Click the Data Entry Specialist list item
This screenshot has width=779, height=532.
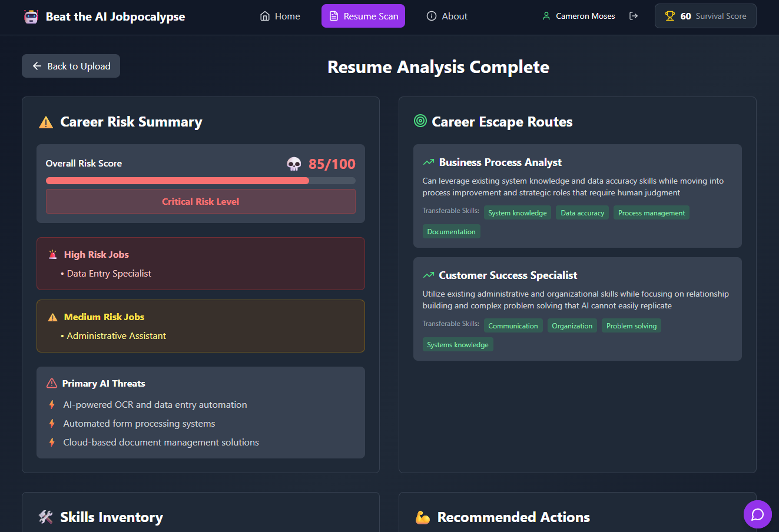click(109, 274)
